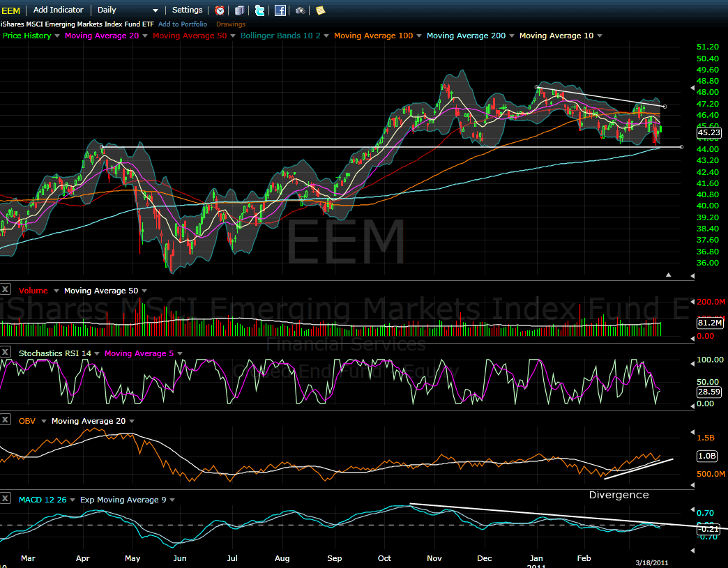Expand Moving Average 20 options arrow

(146, 36)
